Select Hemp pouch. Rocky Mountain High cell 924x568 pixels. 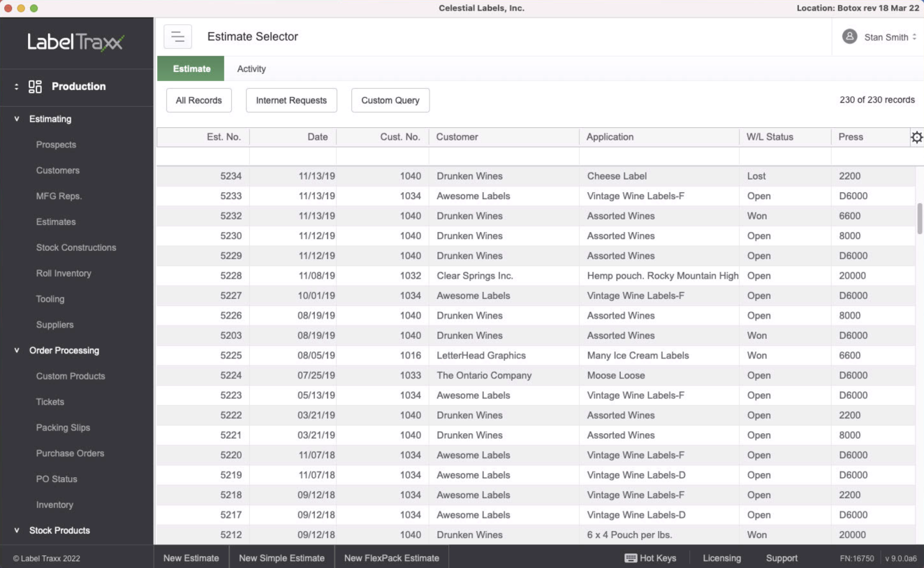659,276
